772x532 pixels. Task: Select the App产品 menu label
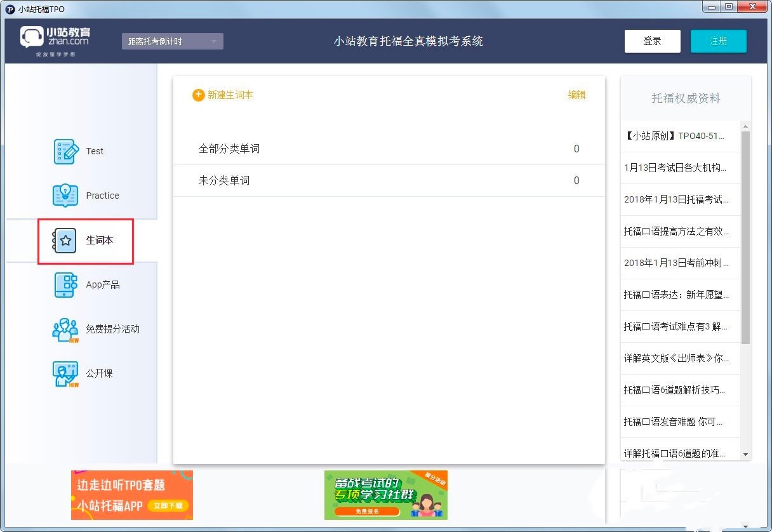tap(103, 284)
